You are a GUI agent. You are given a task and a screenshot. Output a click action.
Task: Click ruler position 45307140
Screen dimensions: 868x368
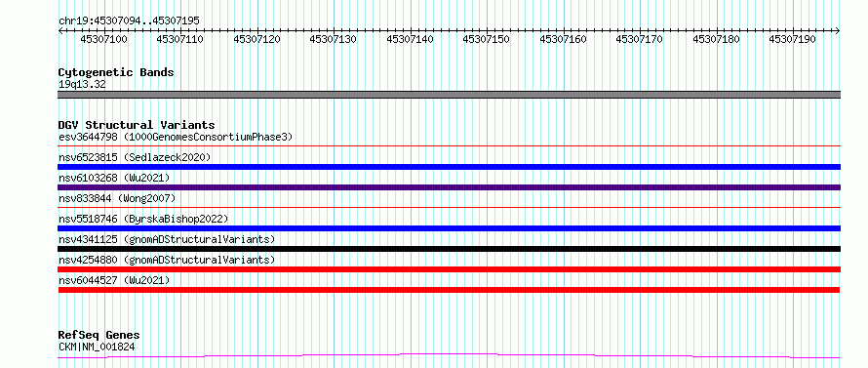tap(410, 39)
